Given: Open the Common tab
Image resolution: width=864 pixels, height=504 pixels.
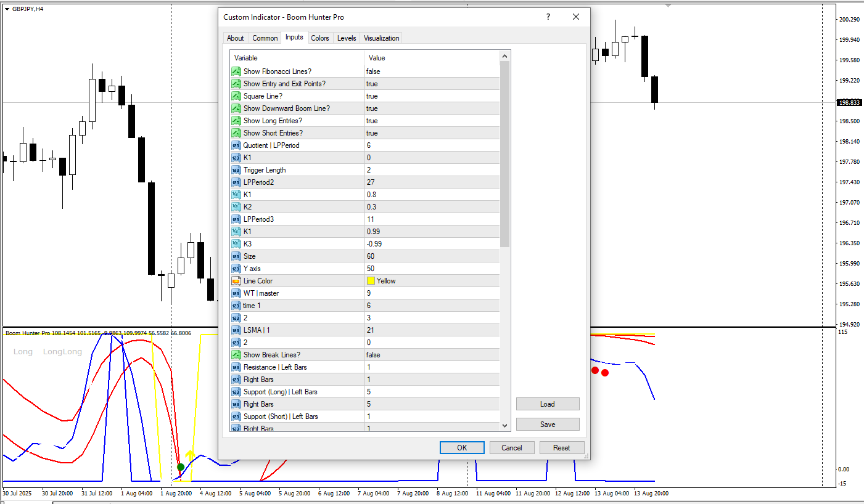Looking at the screenshot, I should point(265,38).
